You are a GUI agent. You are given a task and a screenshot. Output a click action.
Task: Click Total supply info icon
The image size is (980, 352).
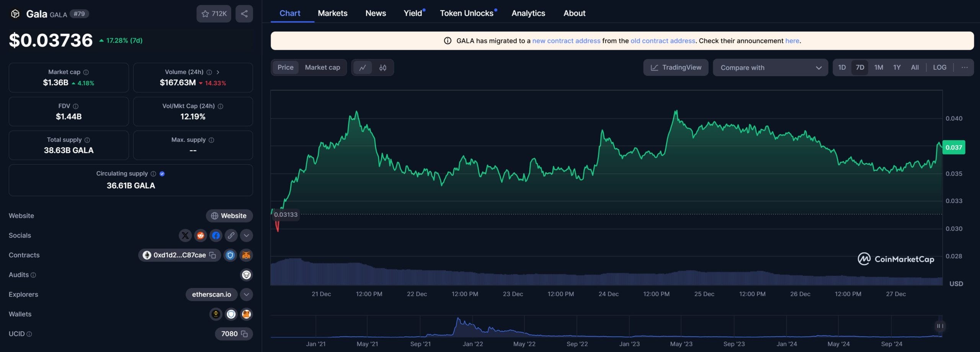(x=87, y=140)
